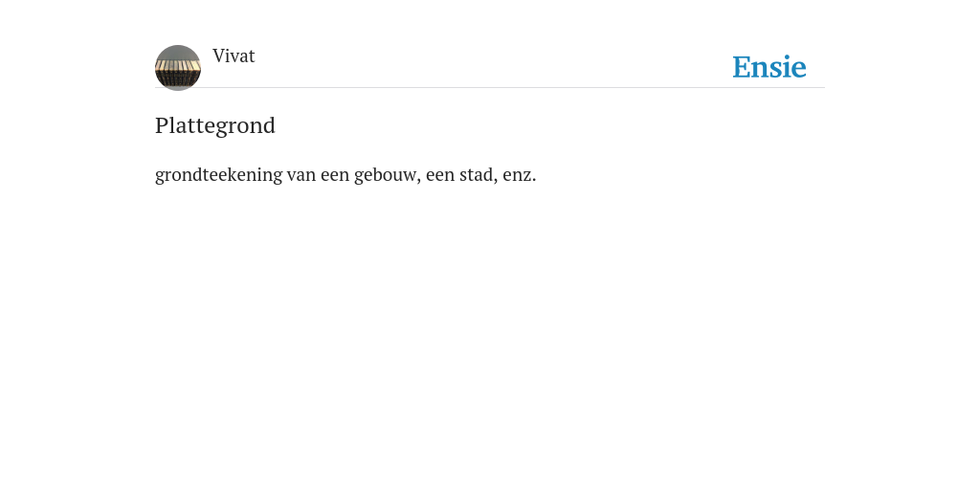Viewport: 980px width, 490px height.
Task: Go to the Ensie home logo
Action: 769,67
